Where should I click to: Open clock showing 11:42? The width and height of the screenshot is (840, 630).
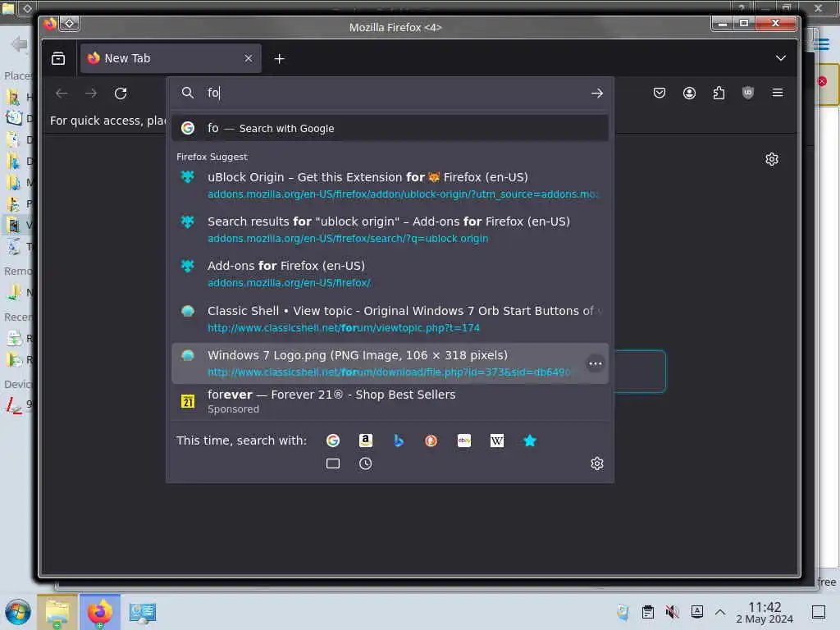click(765, 612)
